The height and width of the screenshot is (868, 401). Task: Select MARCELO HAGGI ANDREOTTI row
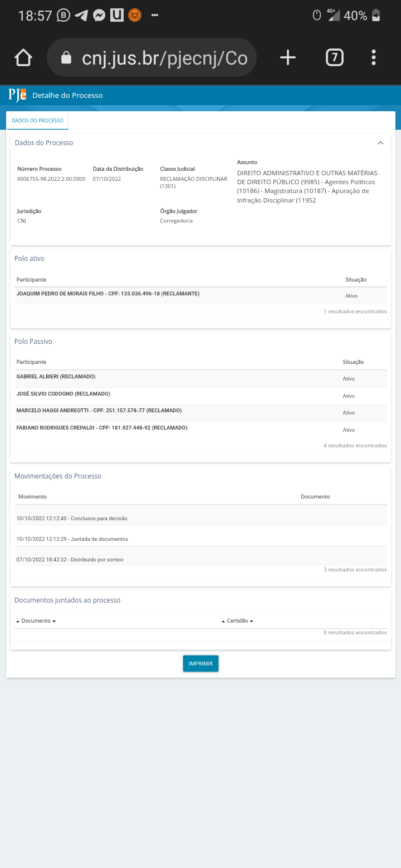200,413
